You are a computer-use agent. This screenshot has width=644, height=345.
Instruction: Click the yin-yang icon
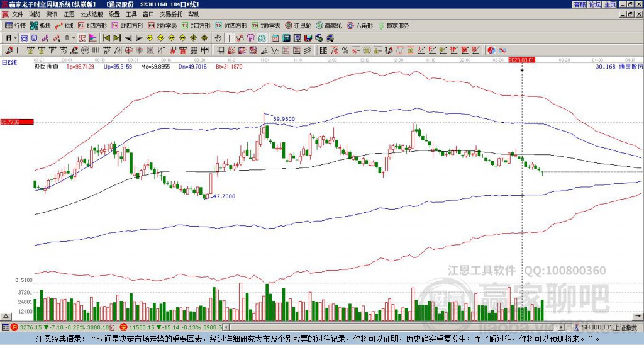click(491, 50)
